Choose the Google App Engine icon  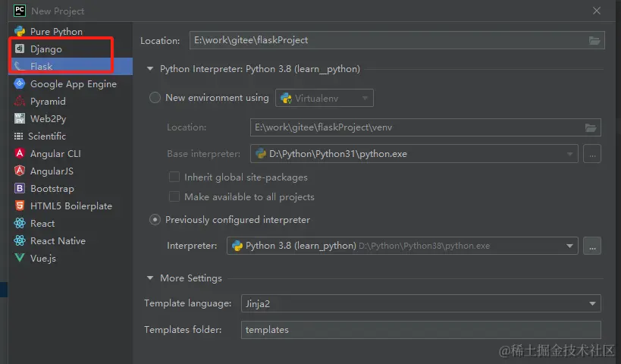click(x=20, y=84)
